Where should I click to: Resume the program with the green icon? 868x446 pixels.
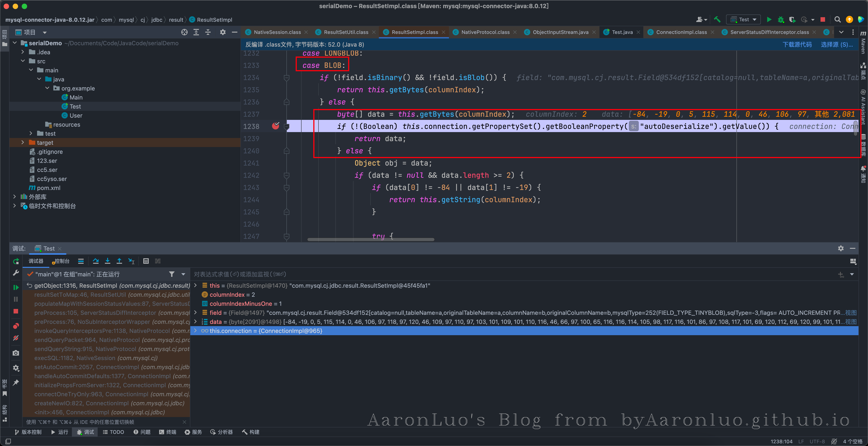coord(16,287)
